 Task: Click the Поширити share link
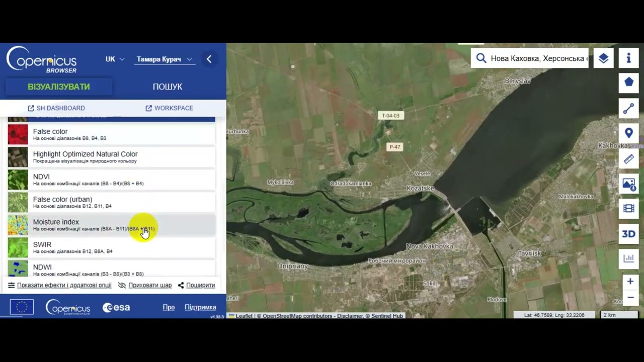coord(196,285)
